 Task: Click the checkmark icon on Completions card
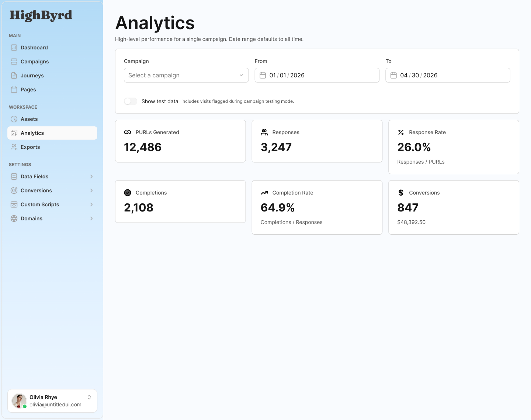point(128,193)
